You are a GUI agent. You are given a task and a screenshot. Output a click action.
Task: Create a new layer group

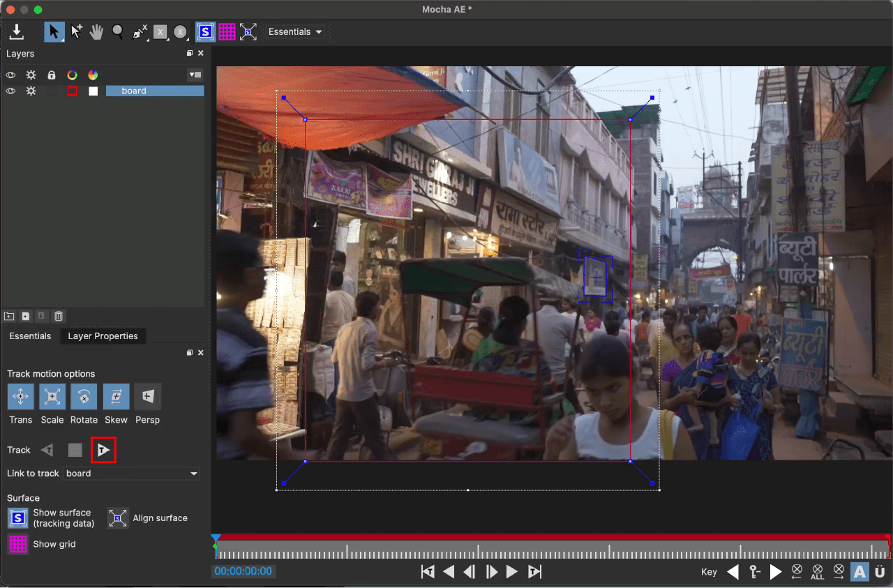pos(9,316)
